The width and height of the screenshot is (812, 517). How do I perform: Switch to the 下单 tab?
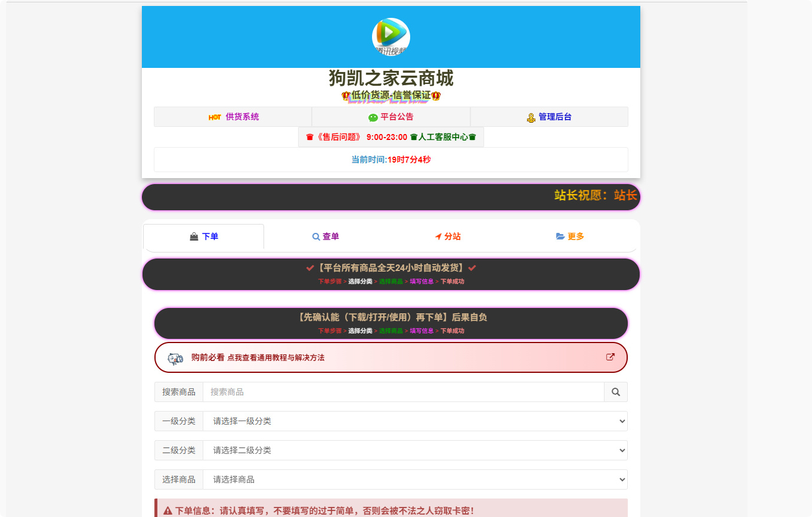pyautogui.click(x=204, y=236)
